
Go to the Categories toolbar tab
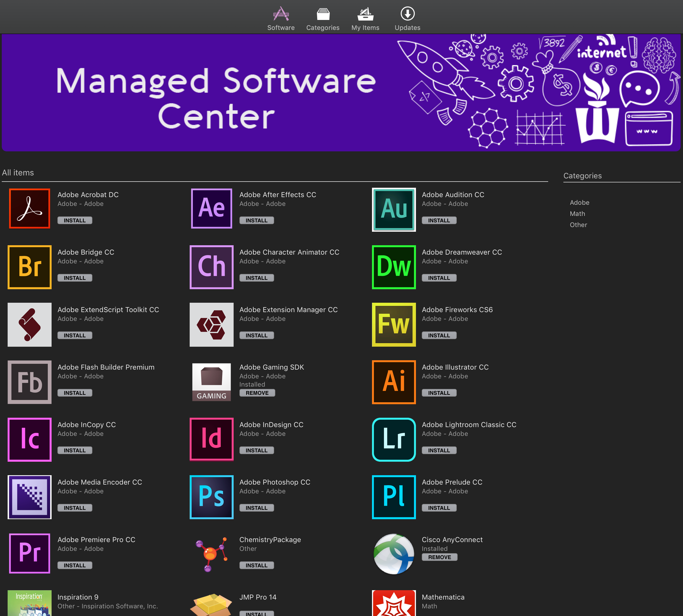(322, 18)
